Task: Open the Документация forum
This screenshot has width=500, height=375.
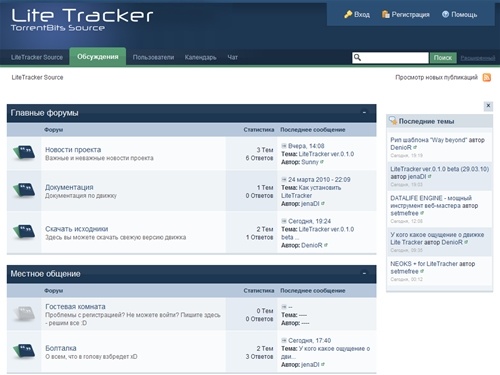Action: (x=69, y=187)
